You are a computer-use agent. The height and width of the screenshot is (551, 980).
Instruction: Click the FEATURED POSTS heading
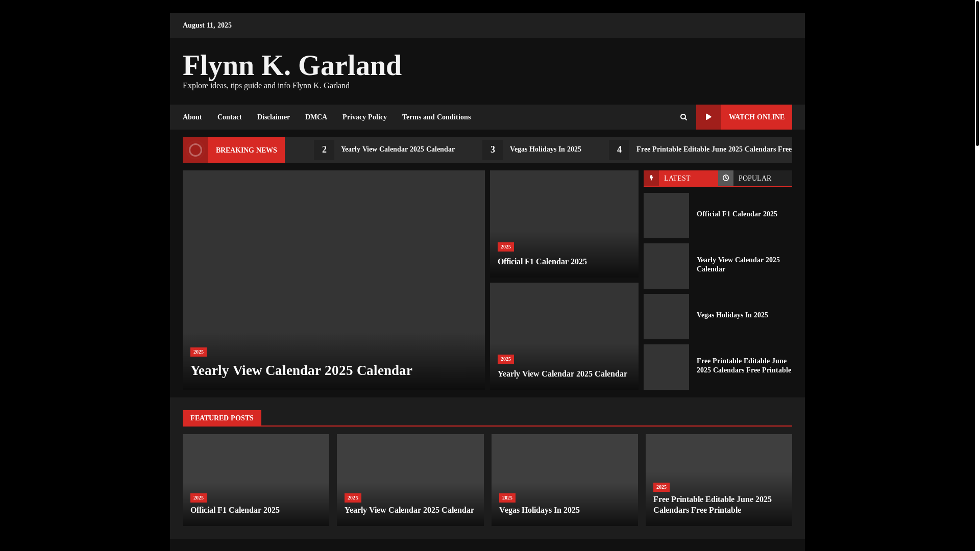[222, 418]
